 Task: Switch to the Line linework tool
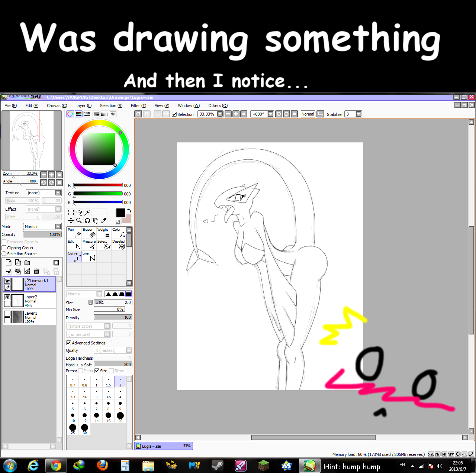pos(89,256)
